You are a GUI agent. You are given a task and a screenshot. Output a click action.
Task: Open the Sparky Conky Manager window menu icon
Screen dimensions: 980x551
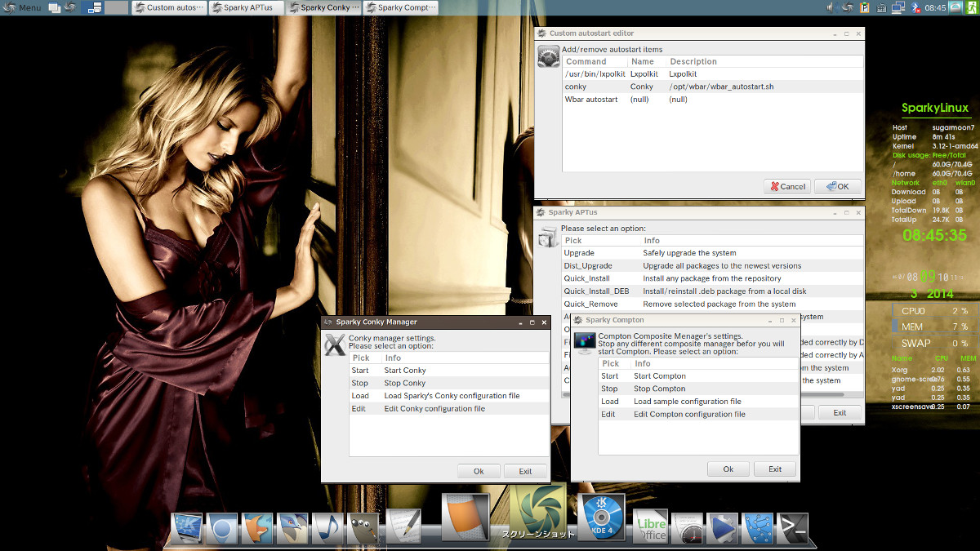pos(327,322)
